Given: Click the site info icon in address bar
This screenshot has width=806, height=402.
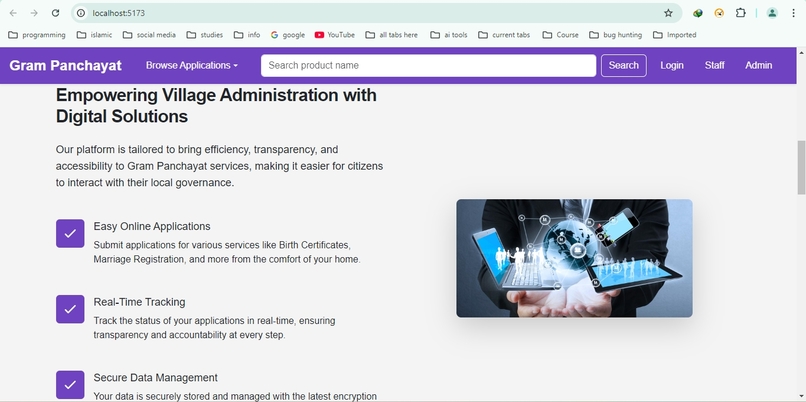Looking at the screenshot, I should pos(81,13).
